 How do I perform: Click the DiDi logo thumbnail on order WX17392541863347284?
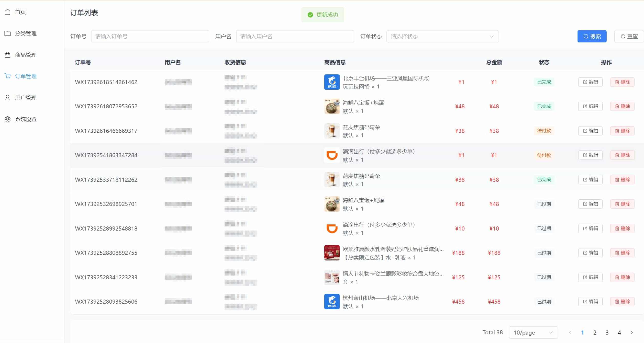point(332,155)
